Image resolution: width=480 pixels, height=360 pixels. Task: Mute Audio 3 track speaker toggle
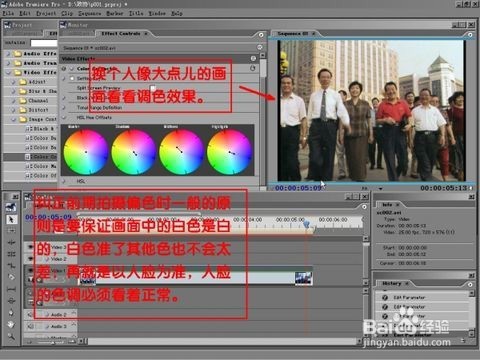(x=31, y=326)
